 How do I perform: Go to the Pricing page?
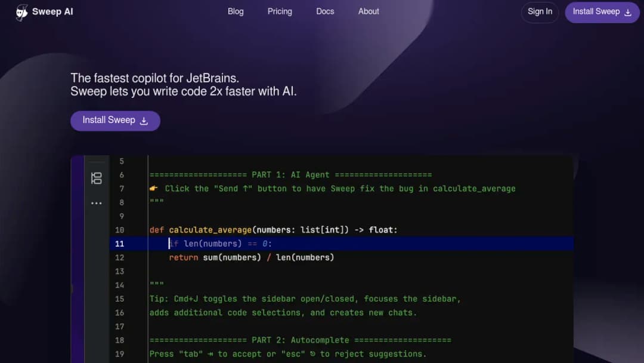click(x=280, y=11)
